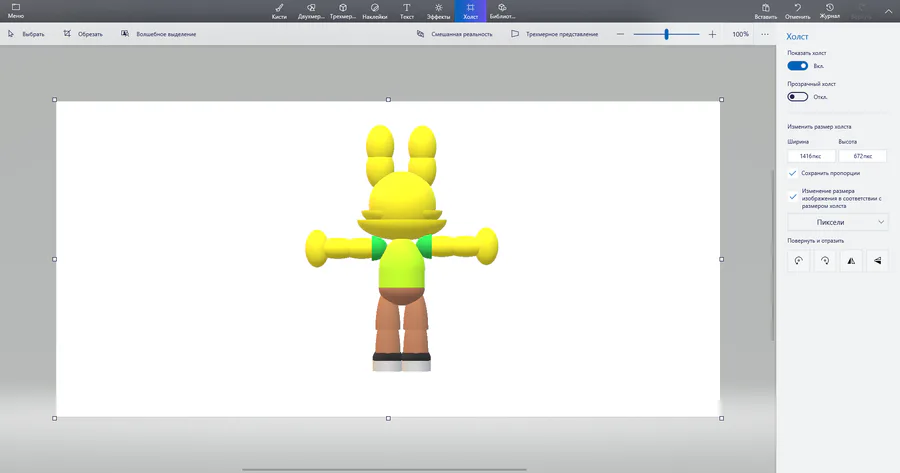The height and width of the screenshot is (473, 900).
Task: Open the Пиксели units dropdown
Action: tap(837, 222)
